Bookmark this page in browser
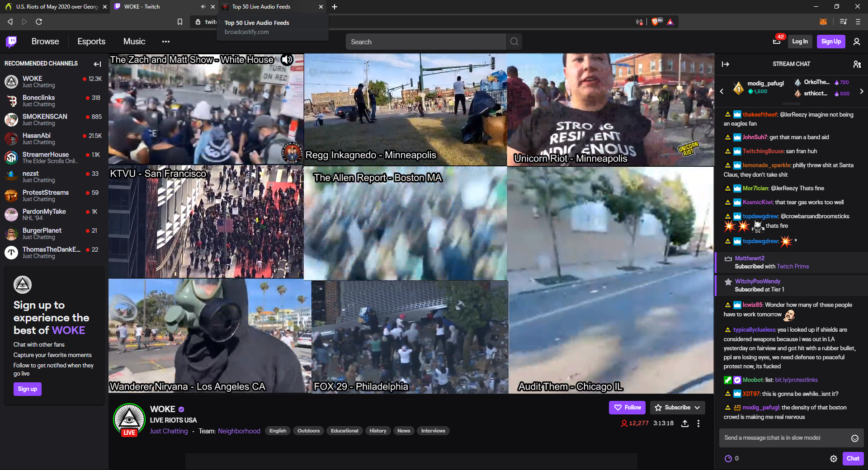868x470 pixels. [x=180, y=22]
